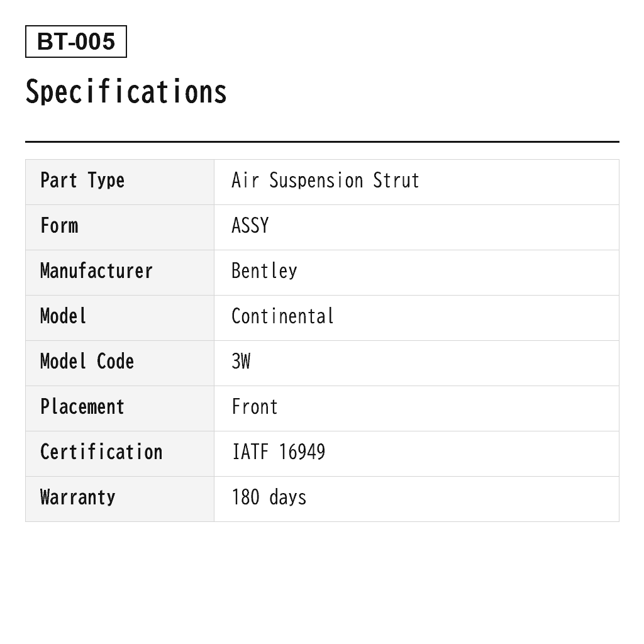Click the horizontal divider under Specifications
This screenshot has height=644, width=644.
pos(322,142)
